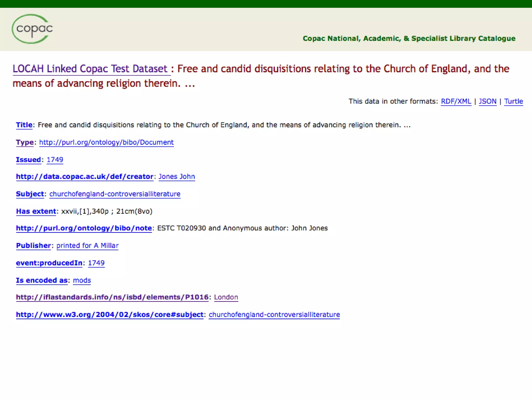Image resolution: width=532 pixels, height=399 pixels.
Task: Open the RDF/XML format link
Action: (456, 101)
